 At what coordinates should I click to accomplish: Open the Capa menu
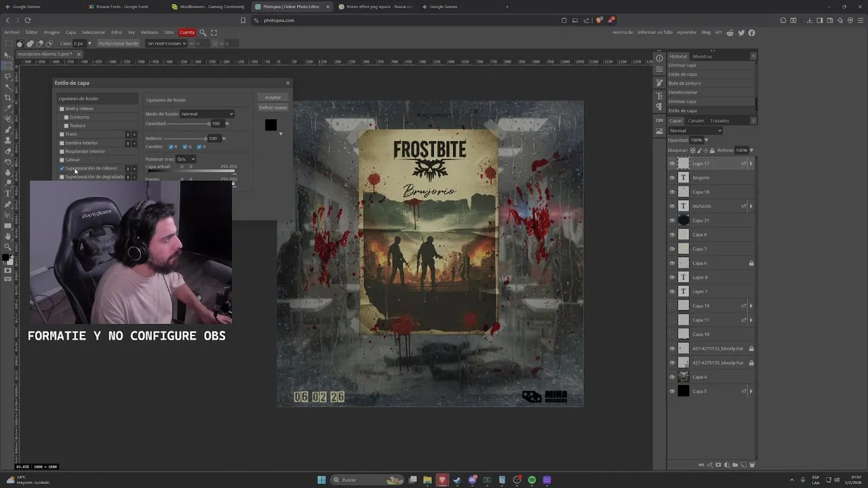coord(71,33)
